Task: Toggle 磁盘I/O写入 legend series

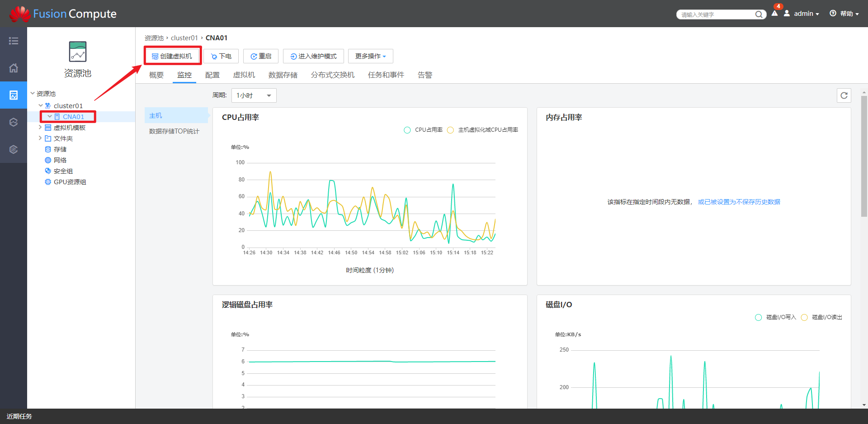Action: (x=775, y=317)
